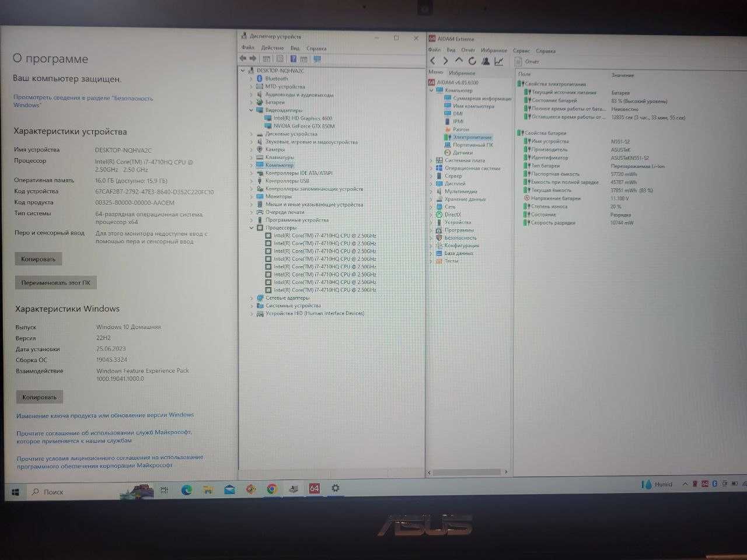
Task: Click the Humid weather widget in taskbar
Action: pyautogui.click(x=657, y=484)
